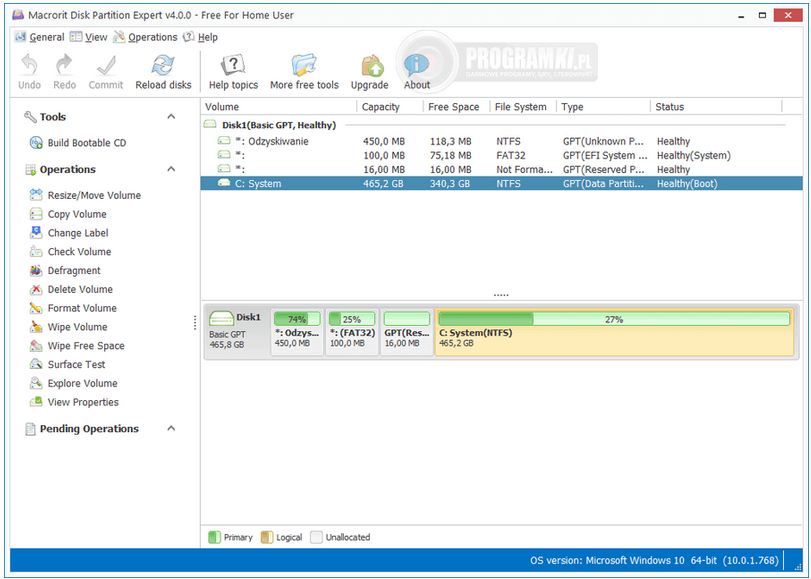Click the Unallocated legend swatch
Screen dimensions: 811x579
click(316, 537)
